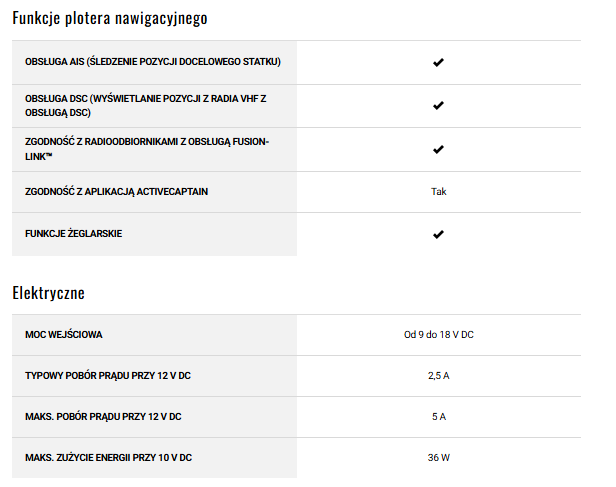Click the '2,5 A' current value
Viewport: 616px width, 487px height.
(x=438, y=376)
